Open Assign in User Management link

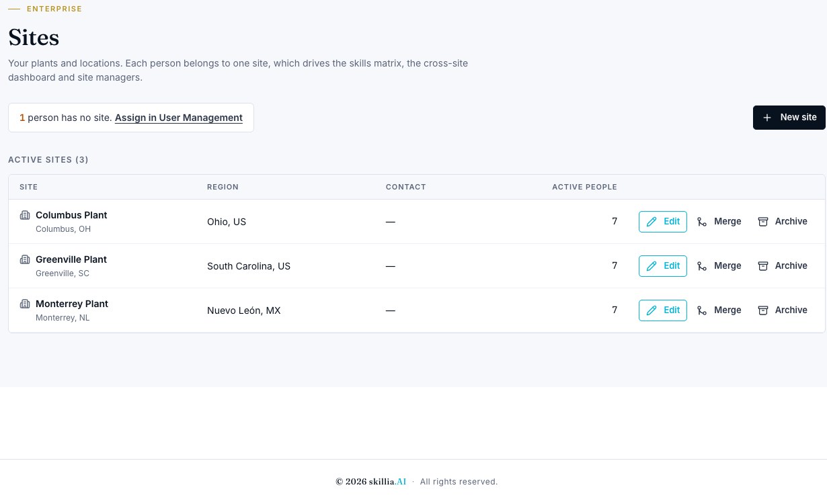tap(179, 118)
